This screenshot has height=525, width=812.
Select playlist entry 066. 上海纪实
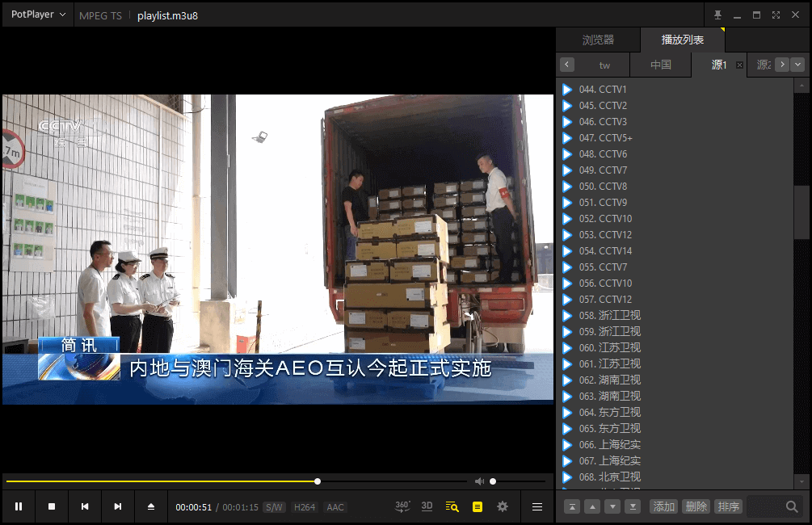(x=675, y=445)
